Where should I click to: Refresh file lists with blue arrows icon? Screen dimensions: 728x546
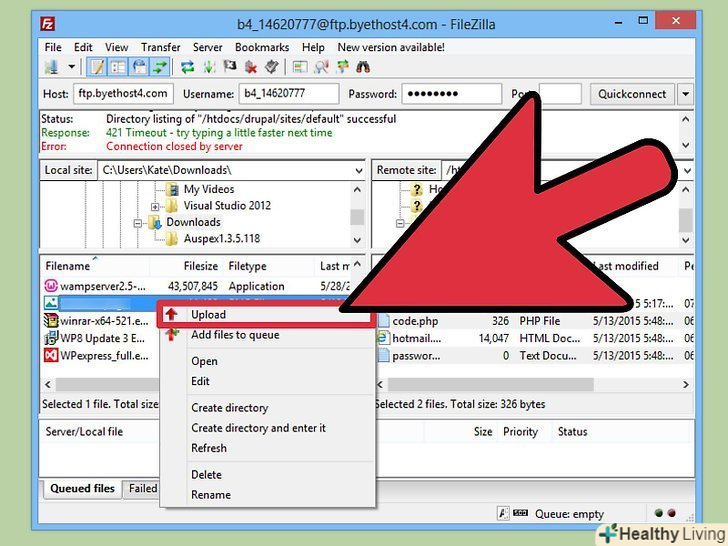(187, 67)
